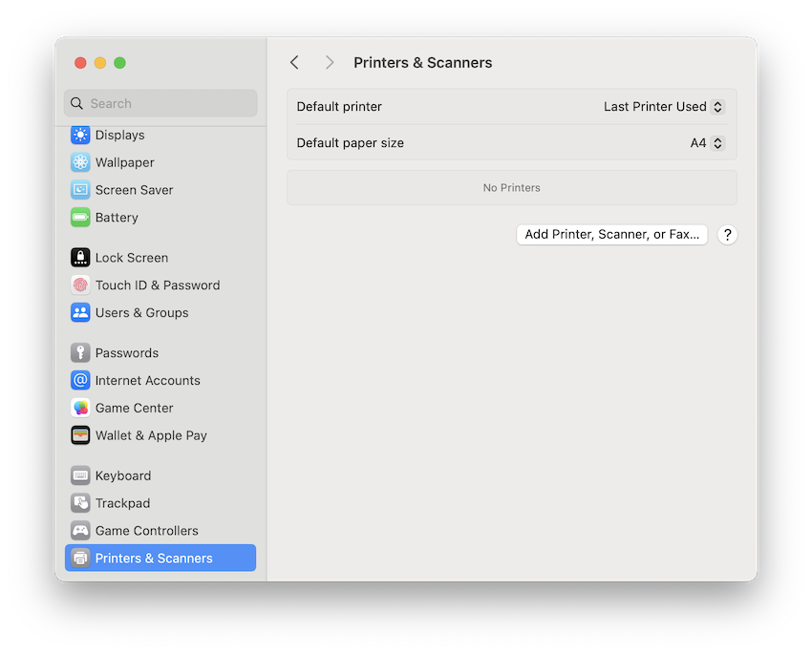
Task: Click inside the Search field
Action: coord(160,103)
